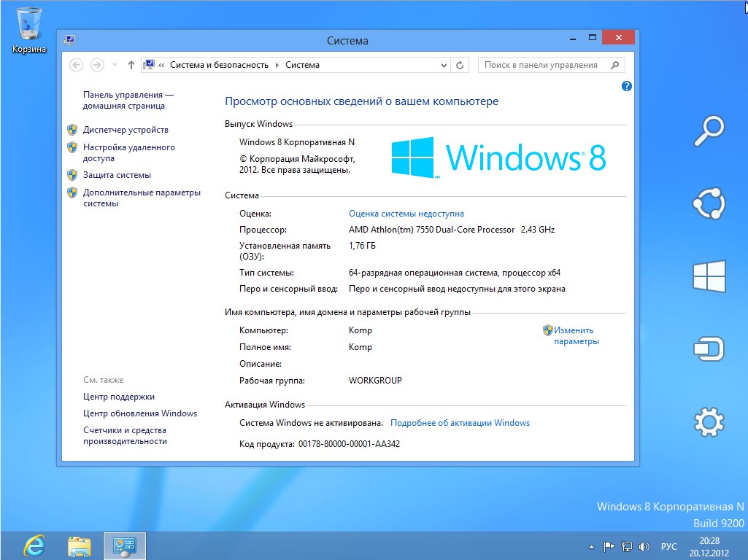Open the recent locations dropdown arrow
748x560 pixels.
115,65
